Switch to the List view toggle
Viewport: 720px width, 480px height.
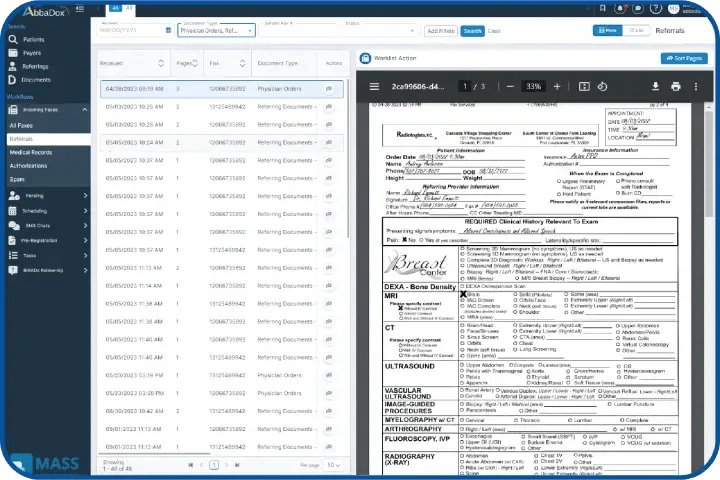636,31
